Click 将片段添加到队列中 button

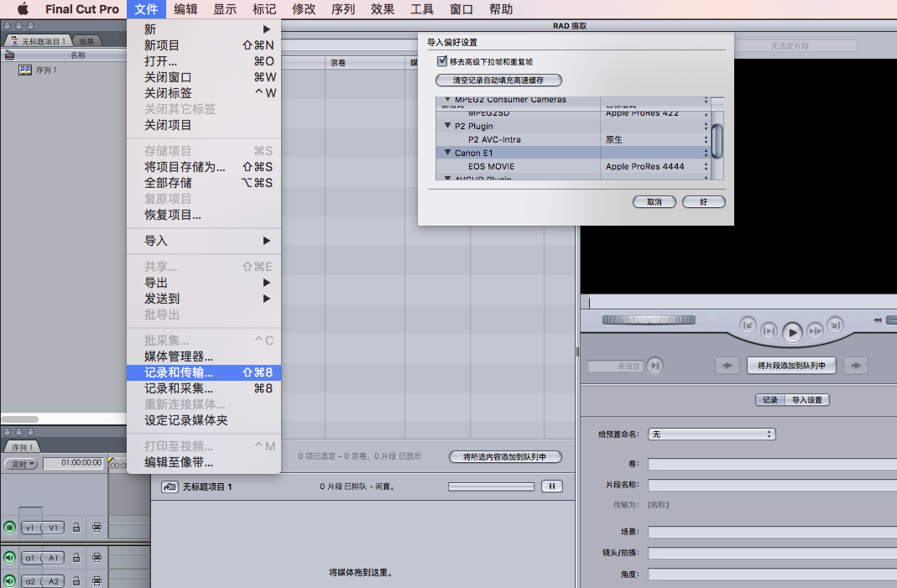[x=791, y=366]
